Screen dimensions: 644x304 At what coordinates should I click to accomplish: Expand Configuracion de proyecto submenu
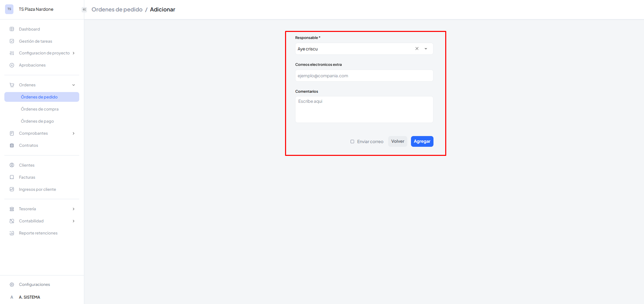[74, 53]
